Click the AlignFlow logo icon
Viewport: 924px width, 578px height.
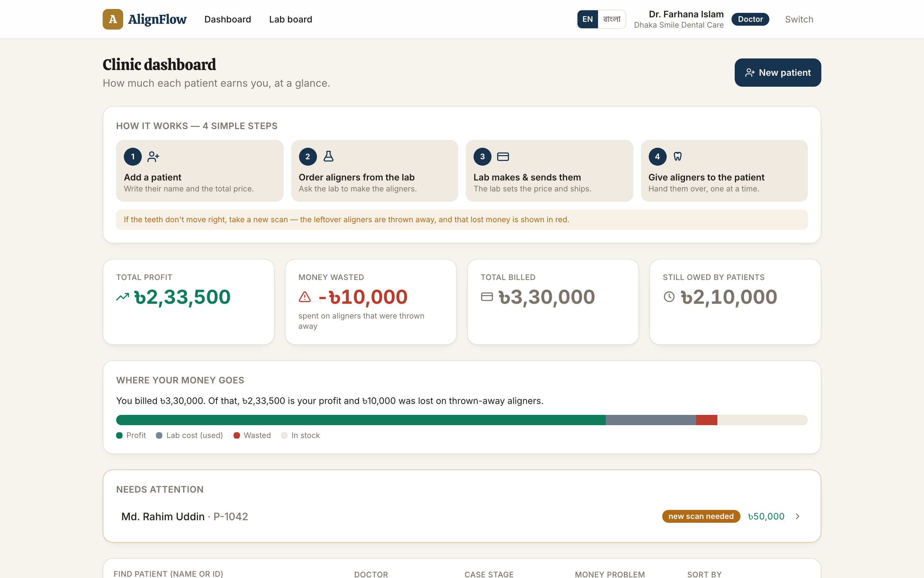point(113,19)
